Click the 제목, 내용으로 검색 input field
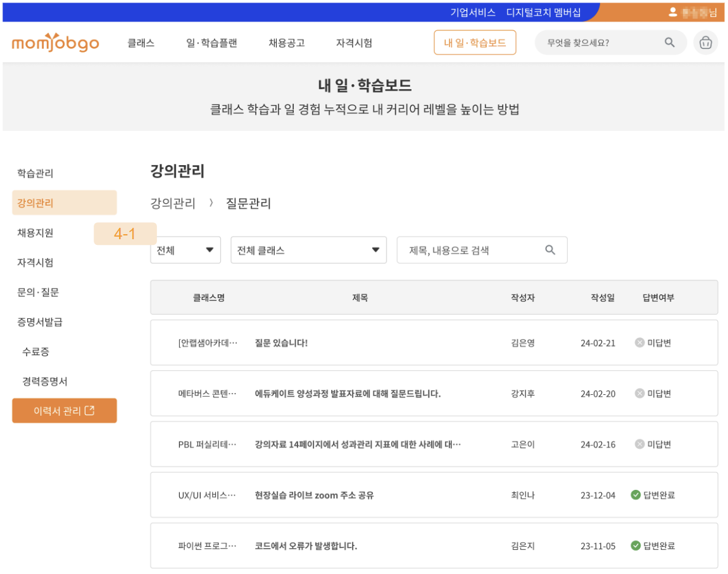Image resolution: width=728 pixels, height=574 pixels. pos(472,250)
